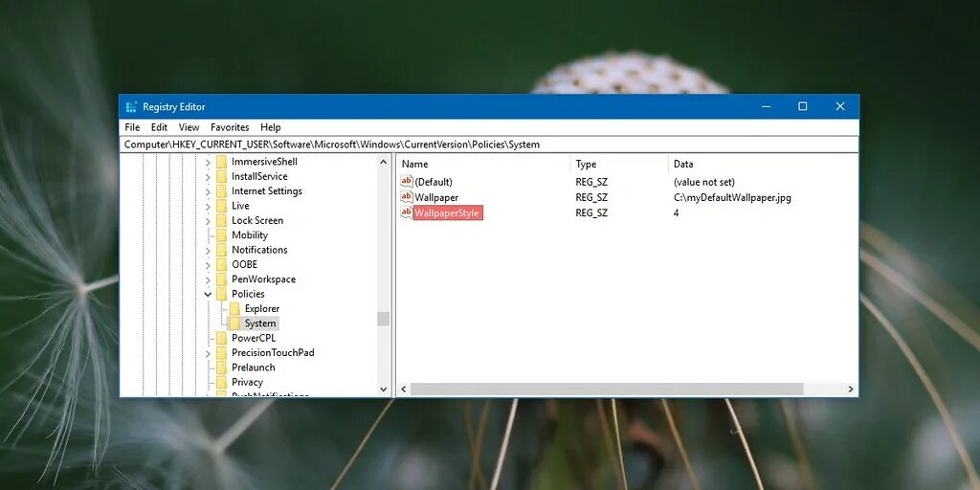Click the Notifications folder icon
Image resolution: width=980 pixels, height=490 pixels.
(x=221, y=250)
